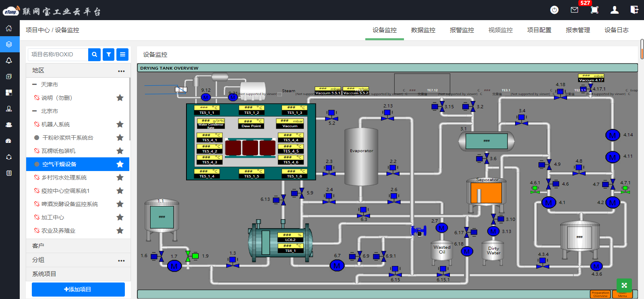Open the dashboard gauge icon in sidebar

pos(9,141)
